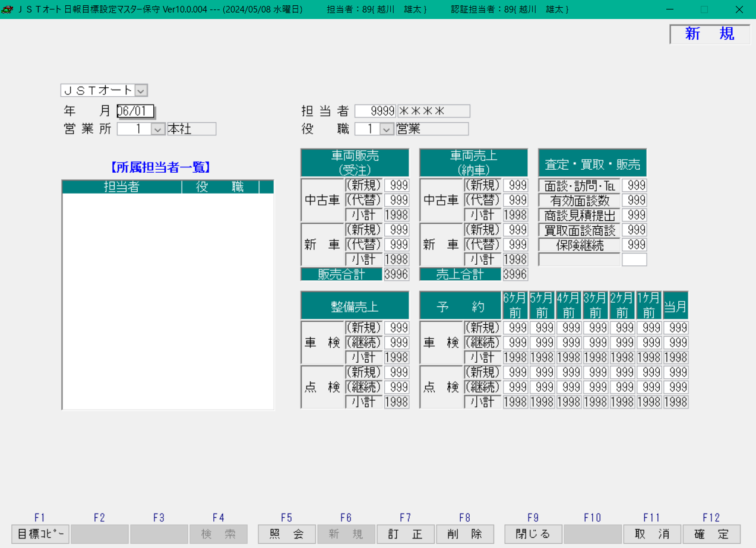Click the 有効面談数 value field
The image size is (756, 548).
point(634,200)
